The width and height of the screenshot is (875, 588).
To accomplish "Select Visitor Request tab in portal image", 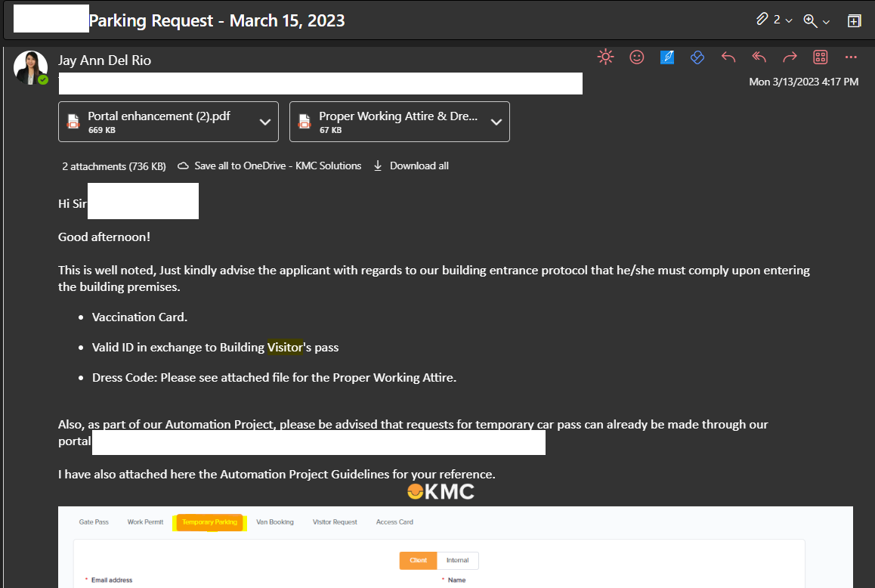I will (x=335, y=522).
